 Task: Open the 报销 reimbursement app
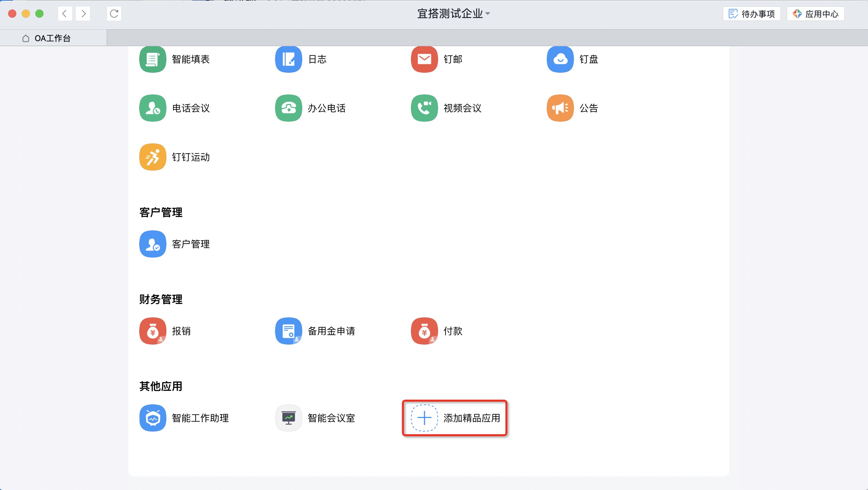click(x=152, y=331)
